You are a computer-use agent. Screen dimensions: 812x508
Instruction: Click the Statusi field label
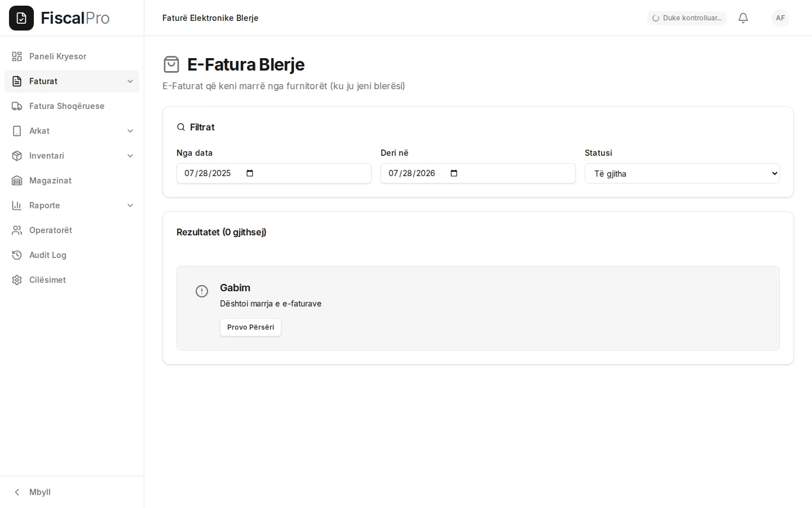[598, 153]
